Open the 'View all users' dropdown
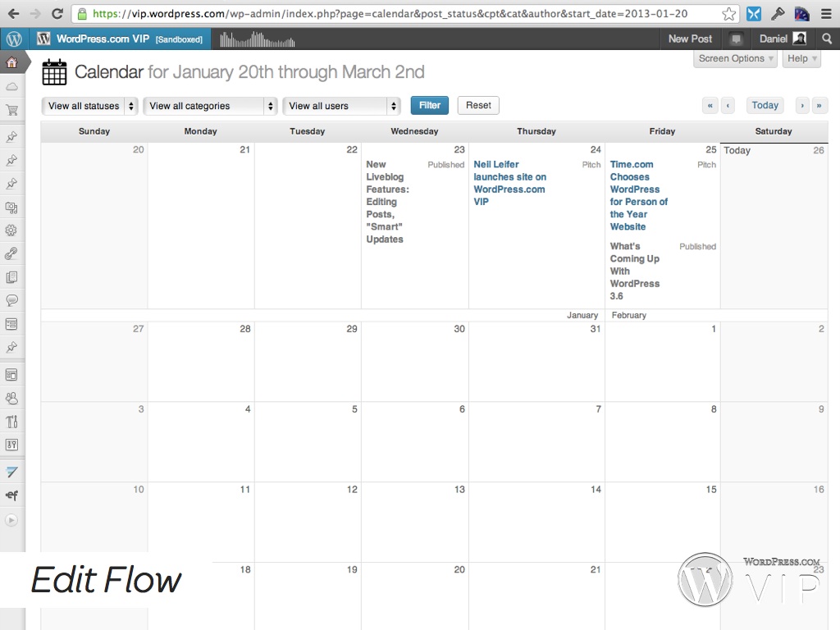840x630 pixels. click(x=342, y=106)
